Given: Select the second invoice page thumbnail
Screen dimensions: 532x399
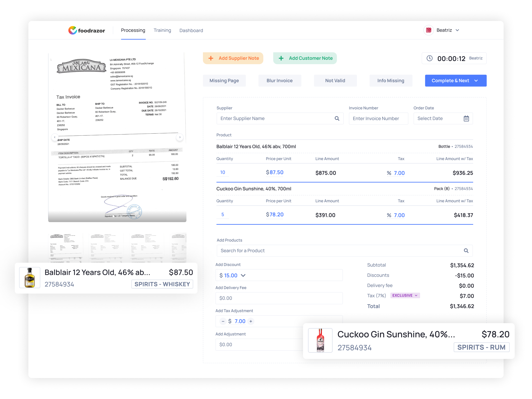Looking at the screenshot, I should [x=106, y=247].
